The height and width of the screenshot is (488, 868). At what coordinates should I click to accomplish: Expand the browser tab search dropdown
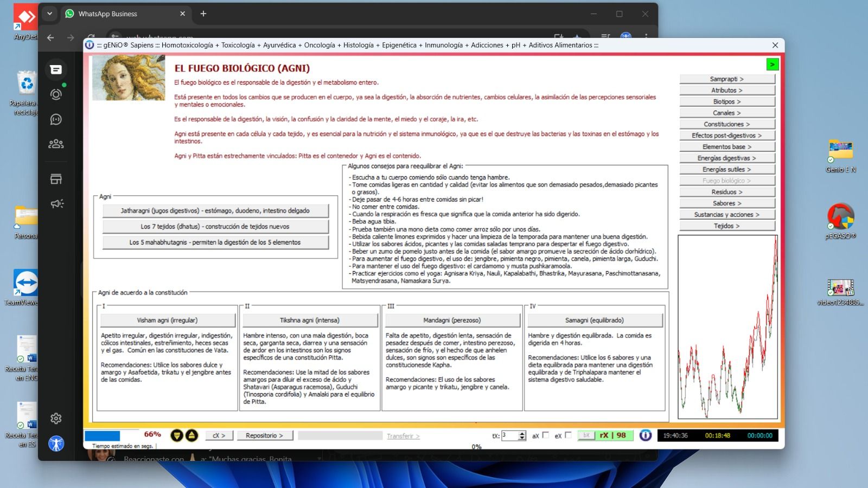(49, 14)
